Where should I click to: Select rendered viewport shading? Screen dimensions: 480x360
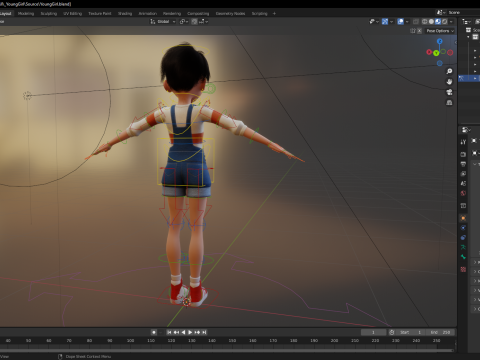445,22
